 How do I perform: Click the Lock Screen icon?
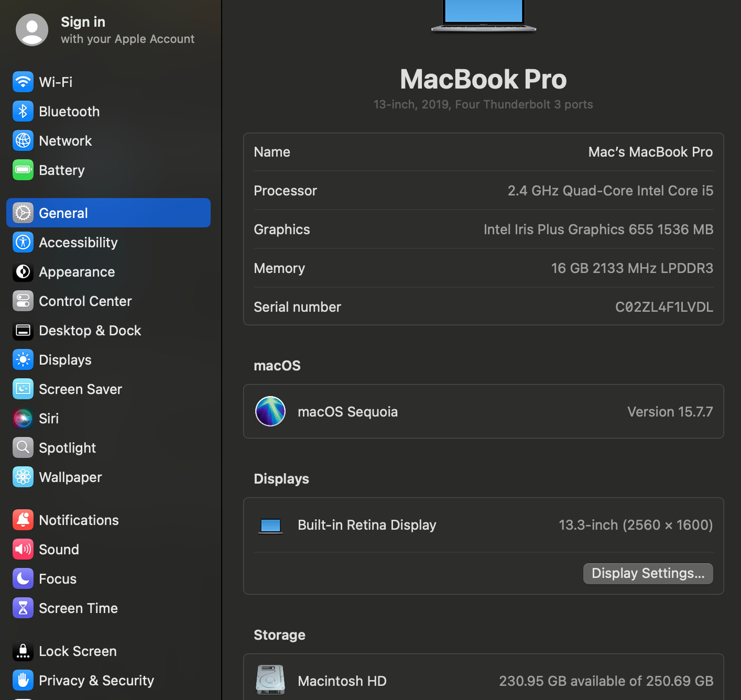click(23, 651)
